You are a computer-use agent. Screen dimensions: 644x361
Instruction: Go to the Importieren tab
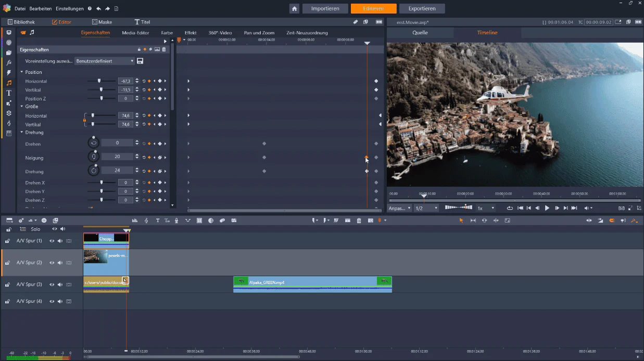(325, 8)
